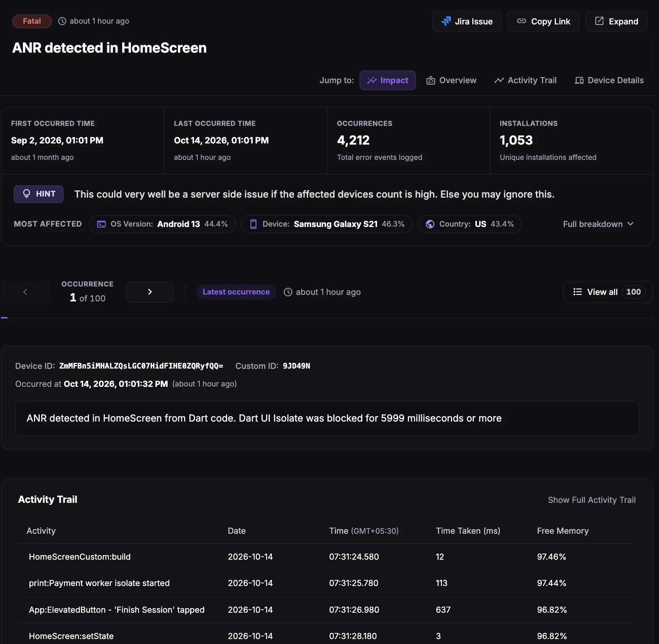659x644 pixels.
Task: Click the Time (GMT+05:30) column header
Action: 364,531
